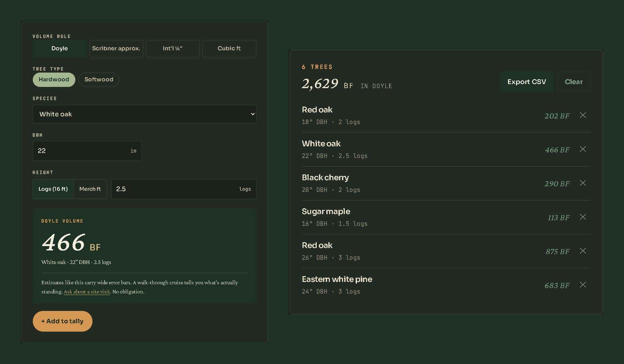This screenshot has width=624, height=364.
Task: Remove the White oak 22" DBH entry
Action: click(583, 149)
